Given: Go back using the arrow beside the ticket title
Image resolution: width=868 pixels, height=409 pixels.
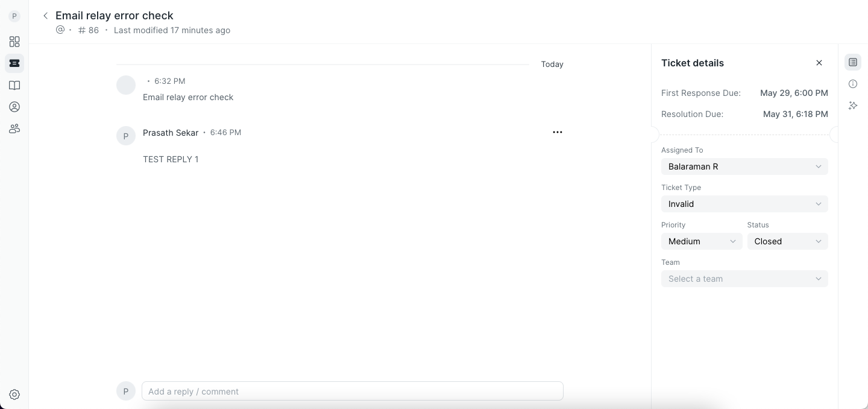Looking at the screenshot, I should 46,16.
